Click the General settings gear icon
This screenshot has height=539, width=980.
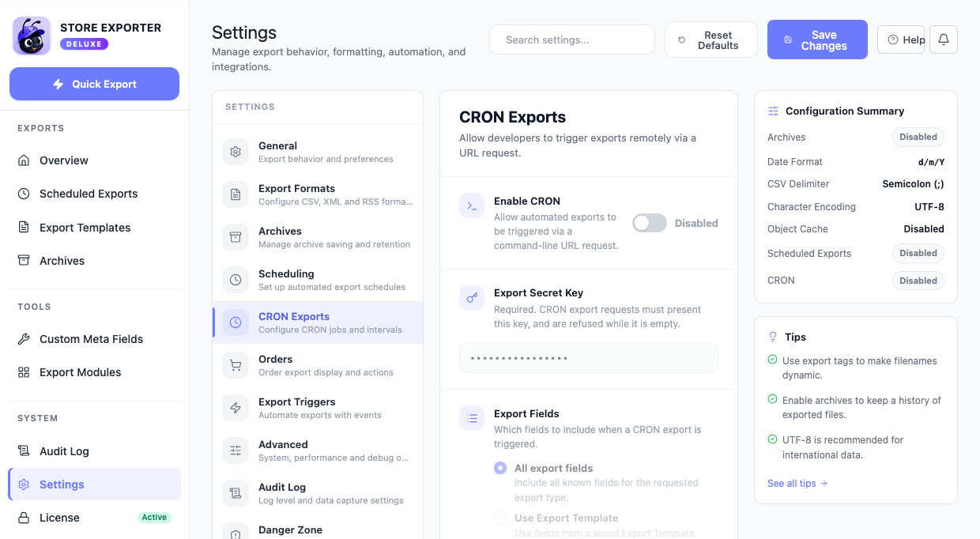[236, 152]
